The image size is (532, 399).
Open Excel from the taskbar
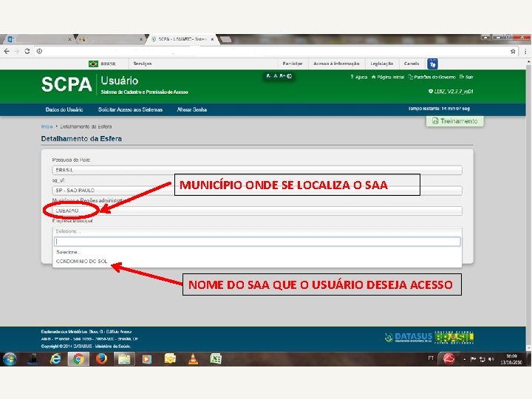click(216, 359)
